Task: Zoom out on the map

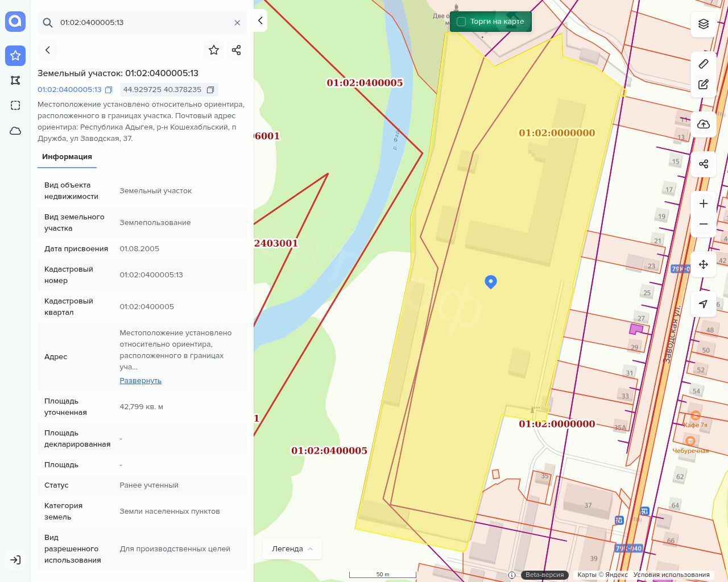Action: click(x=704, y=224)
